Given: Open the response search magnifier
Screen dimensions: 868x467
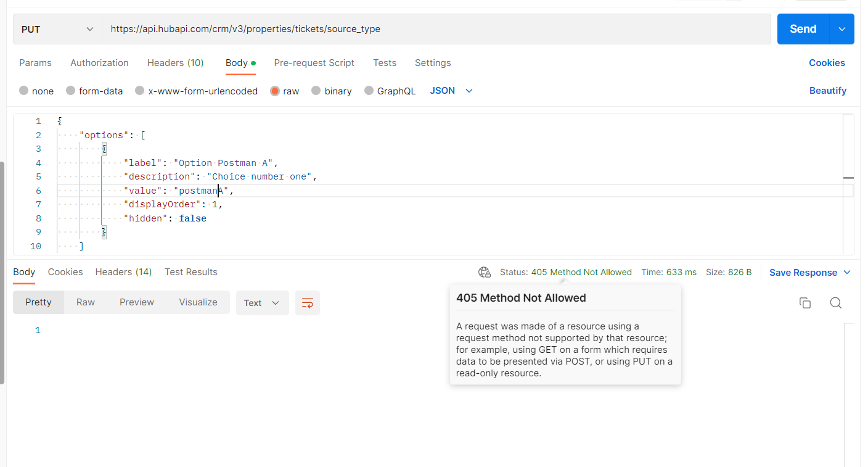Looking at the screenshot, I should tap(836, 303).
